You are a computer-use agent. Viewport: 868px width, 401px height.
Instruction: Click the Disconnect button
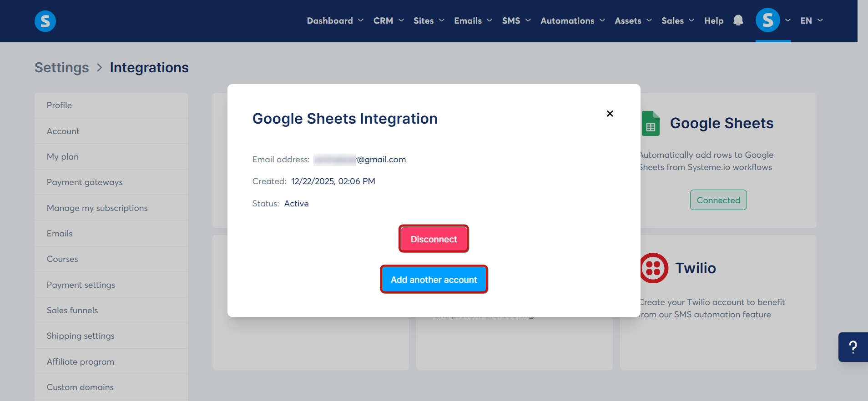point(434,239)
